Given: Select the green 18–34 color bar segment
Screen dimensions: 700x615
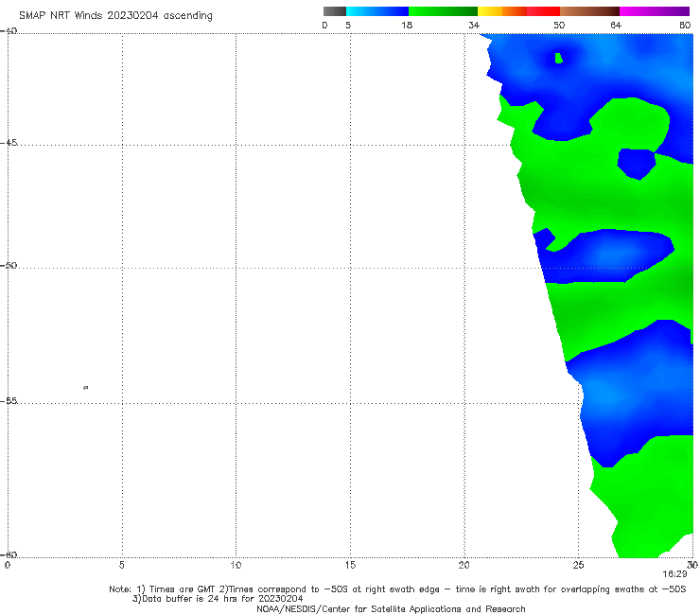Looking at the screenshot, I should click(443, 11).
